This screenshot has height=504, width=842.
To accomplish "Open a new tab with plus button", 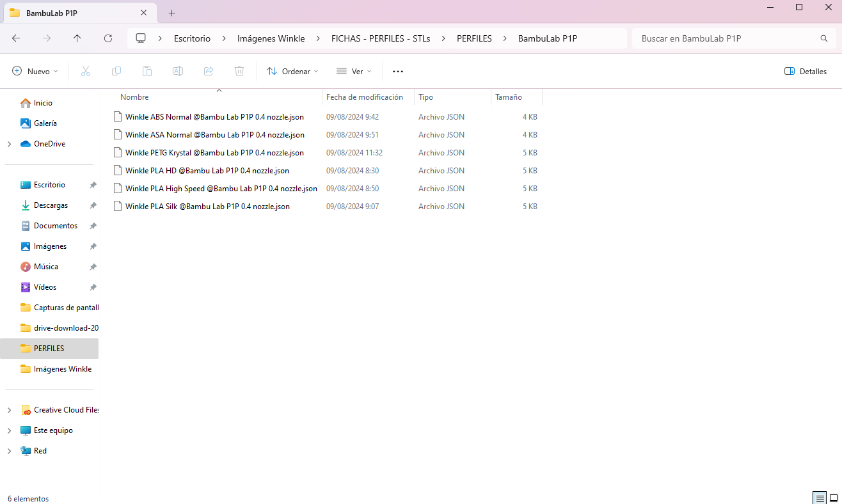I will [x=171, y=13].
